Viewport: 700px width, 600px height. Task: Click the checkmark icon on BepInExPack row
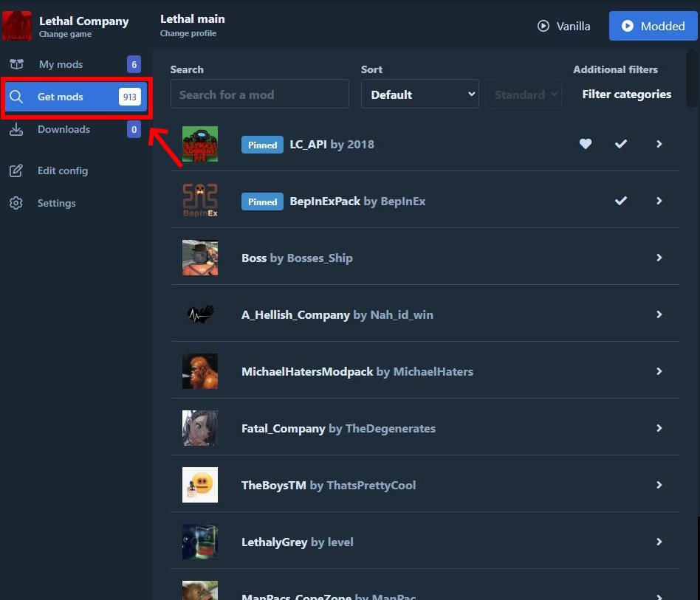pos(620,201)
